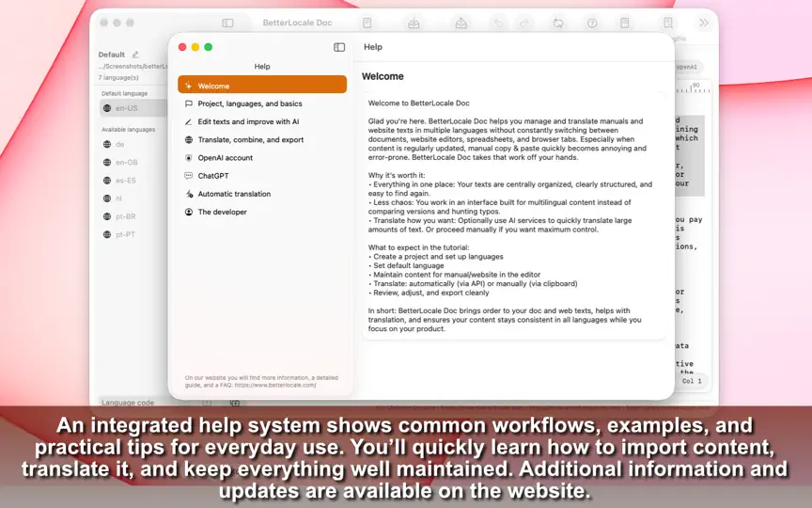Click the 'Why it's worth it:' line
The width and height of the screenshot is (812, 508).
pyautogui.click(x=397, y=175)
